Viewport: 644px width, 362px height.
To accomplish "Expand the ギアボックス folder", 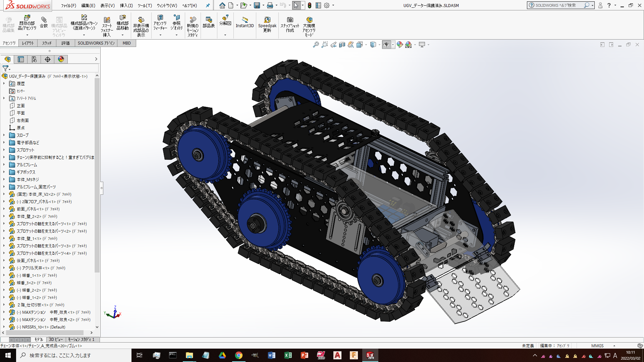I will [4, 172].
